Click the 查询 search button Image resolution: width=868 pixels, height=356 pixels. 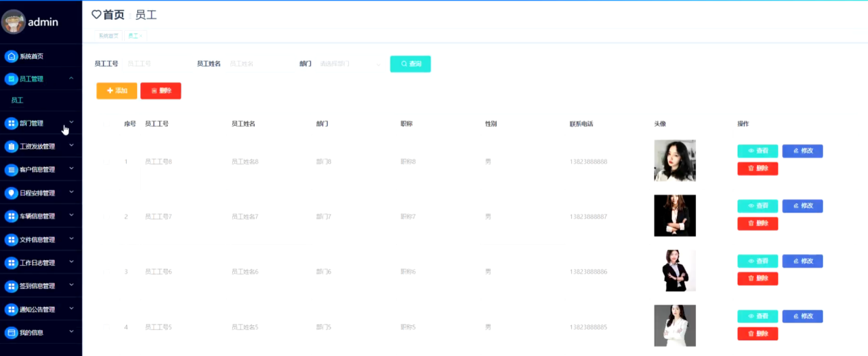pos(410,64)
